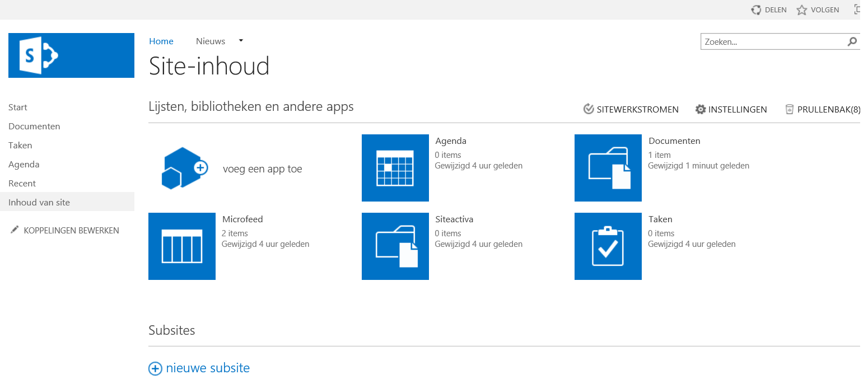Click the 'nieuwe subsite' link
Screen dimensions: 868x379
pyautogui.click(x=208, y=368)
